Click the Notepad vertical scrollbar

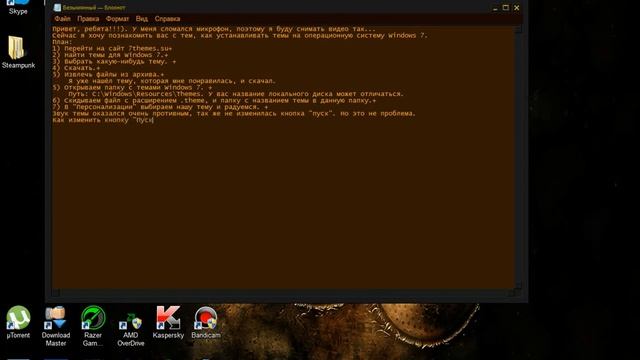518,157
